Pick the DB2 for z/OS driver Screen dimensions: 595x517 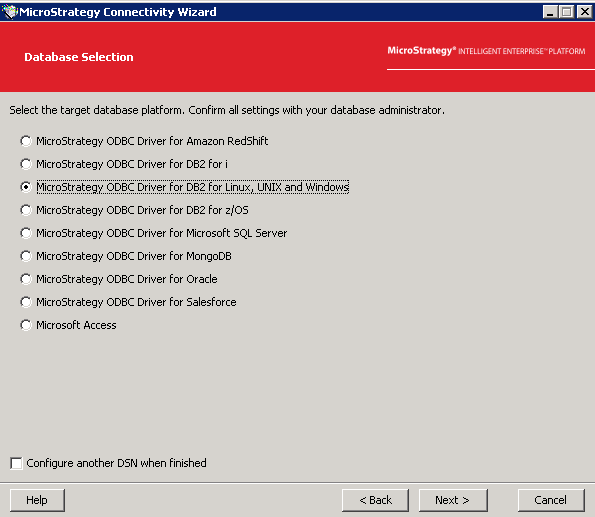coord(134,210)
